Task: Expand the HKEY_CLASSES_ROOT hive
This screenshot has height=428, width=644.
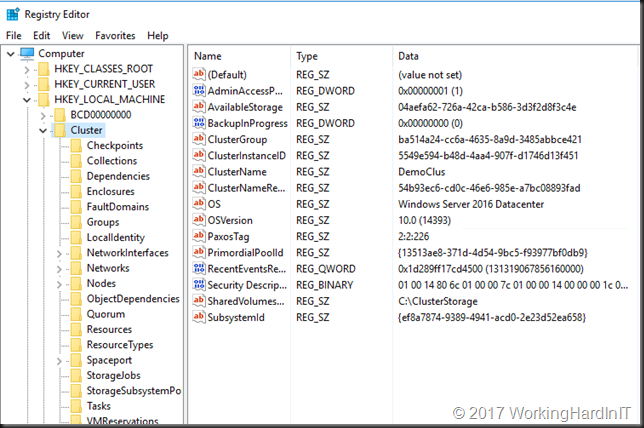Action: 27,70
